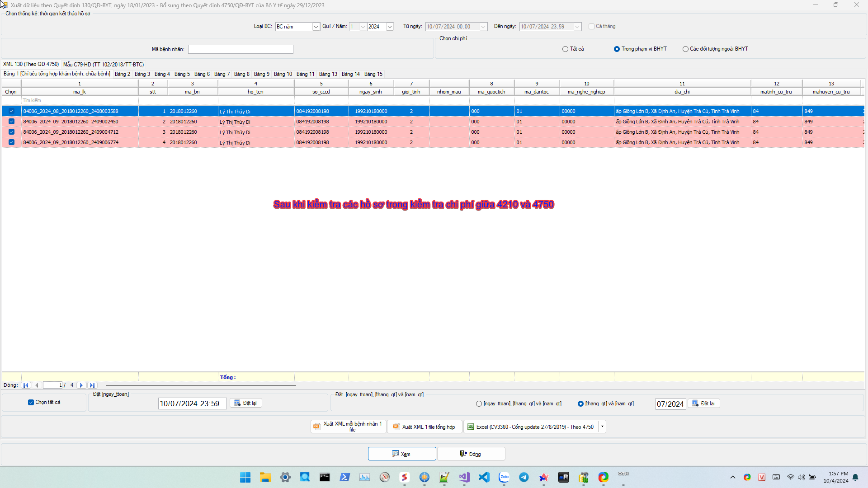Open the Bảng 2 tab
The height and width of the screenshot is (488, 868).
coord(122,74)
